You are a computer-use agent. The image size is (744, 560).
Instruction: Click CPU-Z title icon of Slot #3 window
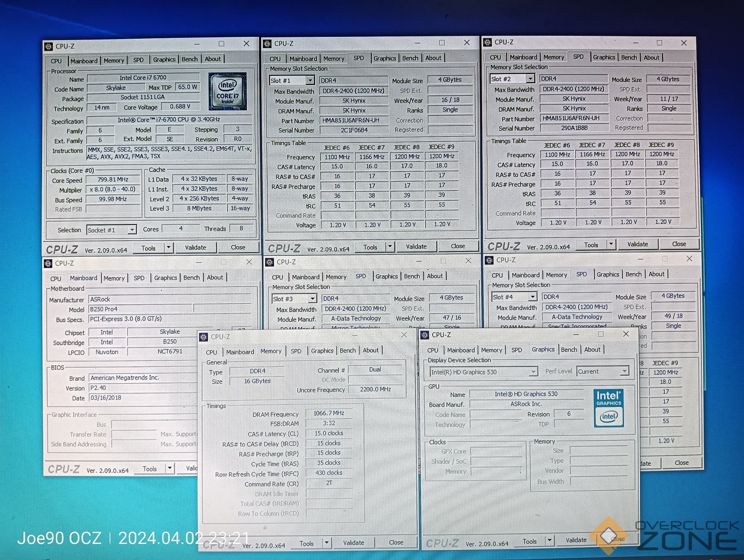point(269,262)
